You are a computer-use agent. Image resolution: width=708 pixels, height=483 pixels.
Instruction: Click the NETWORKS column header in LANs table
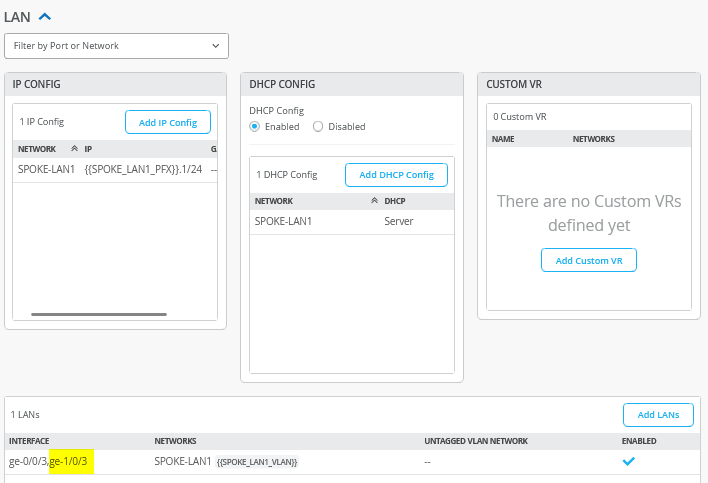175,441
